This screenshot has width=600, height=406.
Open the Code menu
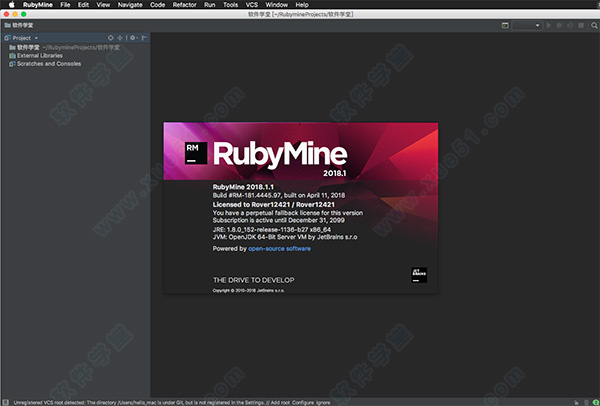pyautogui.click(x=157, y=5)
